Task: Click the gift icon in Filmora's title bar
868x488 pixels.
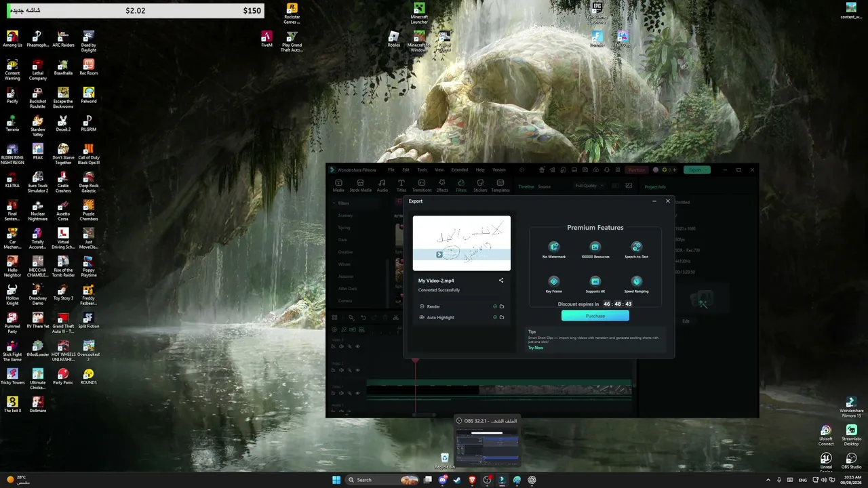Action: pos(542,170)
